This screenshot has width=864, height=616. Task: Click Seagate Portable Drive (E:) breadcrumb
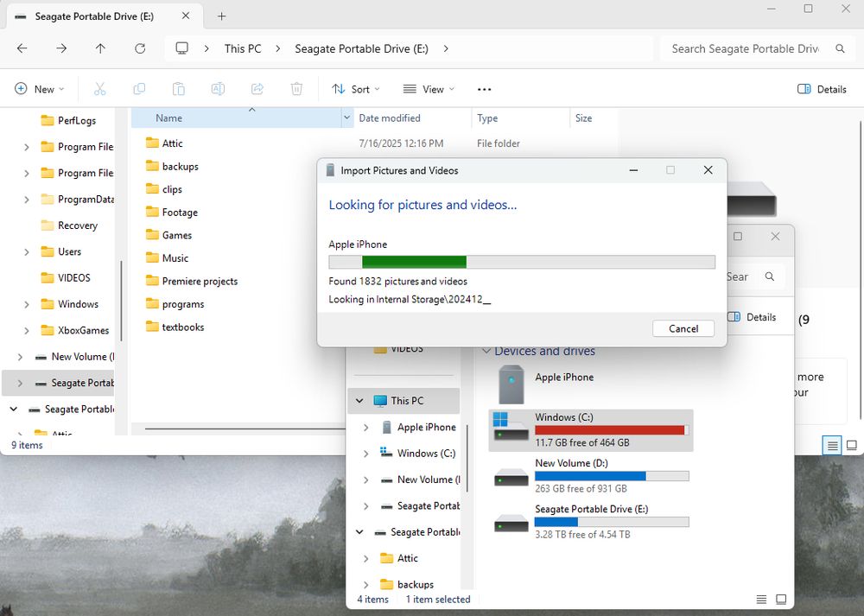click(361, 48)
